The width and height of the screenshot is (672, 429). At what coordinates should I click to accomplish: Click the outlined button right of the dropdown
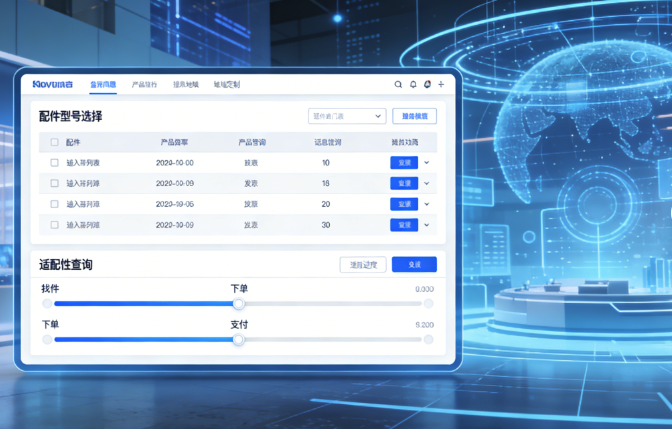coord(414,116)
